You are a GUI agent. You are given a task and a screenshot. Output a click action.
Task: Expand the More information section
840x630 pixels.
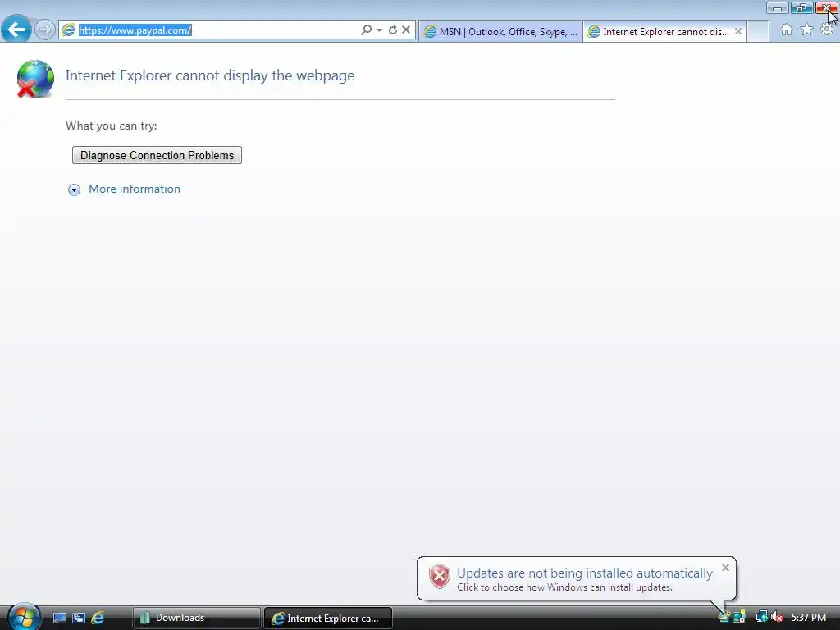pos(74,189)
